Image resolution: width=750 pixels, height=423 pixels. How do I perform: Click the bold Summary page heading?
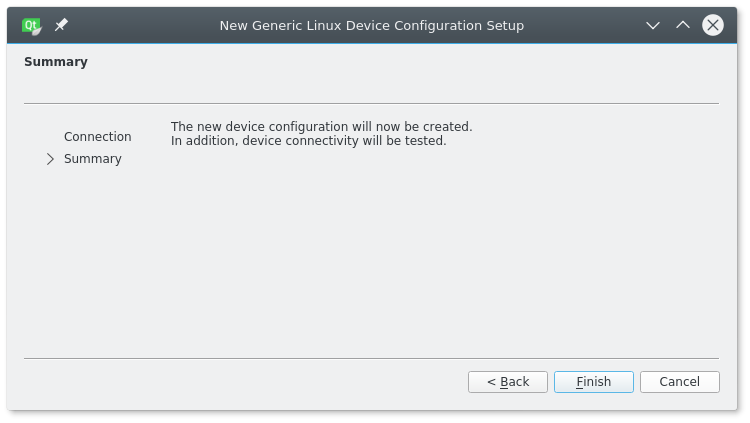click(x=56, y=62)
